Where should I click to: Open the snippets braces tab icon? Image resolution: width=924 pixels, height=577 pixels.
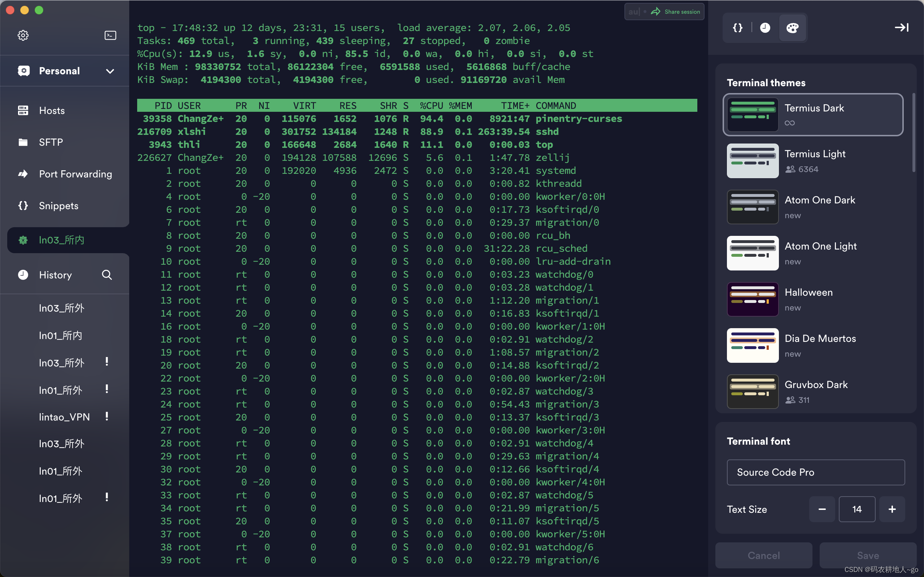[738, 27]
